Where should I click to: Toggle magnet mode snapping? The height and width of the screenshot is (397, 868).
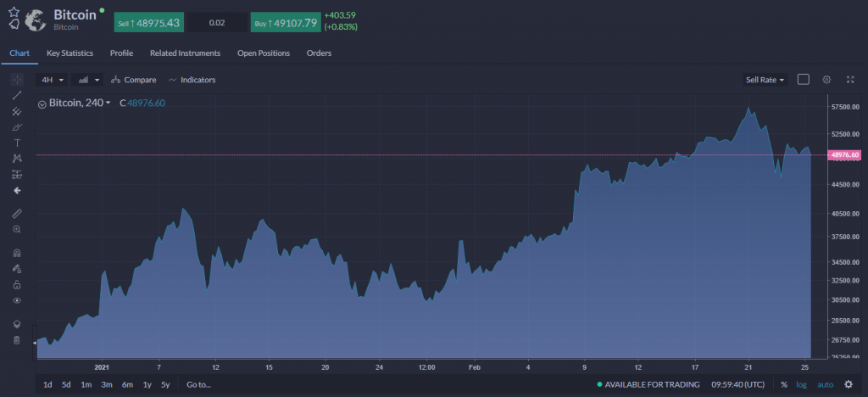pyautogui.click(x=17, y=253)
